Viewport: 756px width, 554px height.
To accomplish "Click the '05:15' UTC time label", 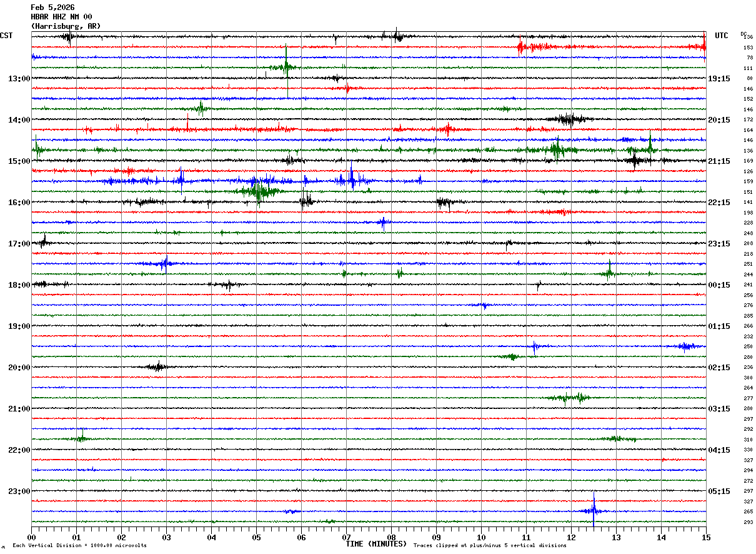I will (x=719, y=491).
